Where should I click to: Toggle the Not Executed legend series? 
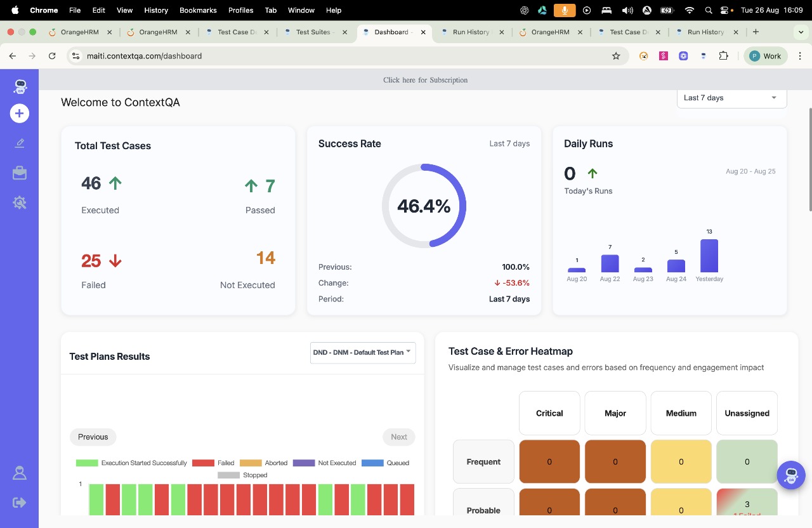pos(324,463)
